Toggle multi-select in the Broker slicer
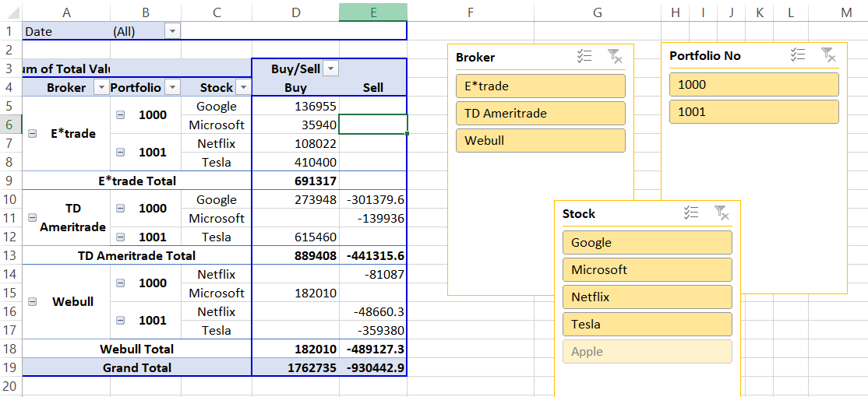The image size is (868, 397). (x=584, y=56)
